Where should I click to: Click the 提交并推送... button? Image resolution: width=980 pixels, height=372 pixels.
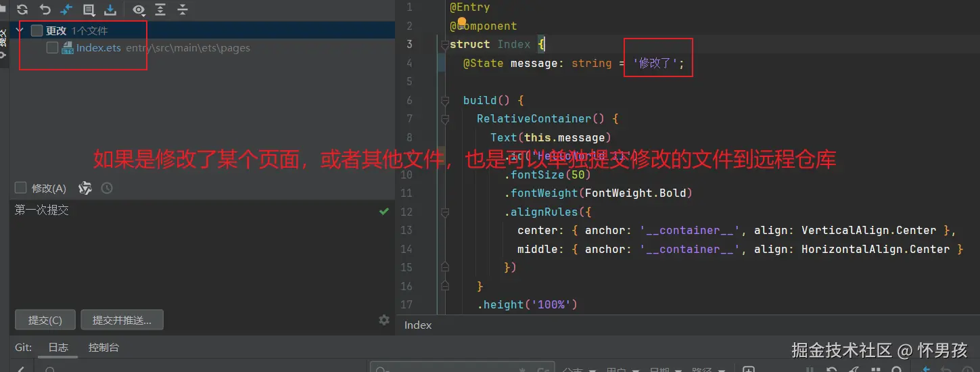122,320
